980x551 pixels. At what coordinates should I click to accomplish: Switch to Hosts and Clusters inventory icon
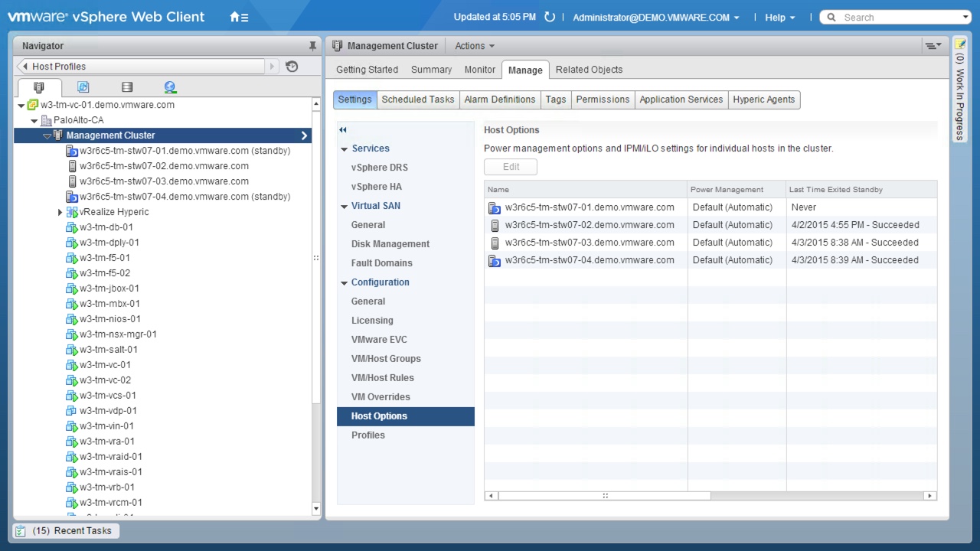tap(39, 88)
